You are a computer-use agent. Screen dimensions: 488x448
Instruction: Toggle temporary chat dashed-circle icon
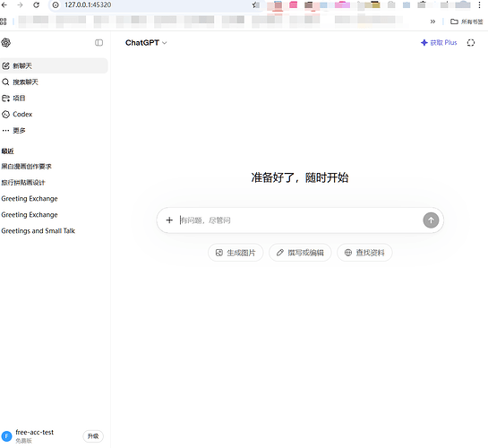coord(471,43)
